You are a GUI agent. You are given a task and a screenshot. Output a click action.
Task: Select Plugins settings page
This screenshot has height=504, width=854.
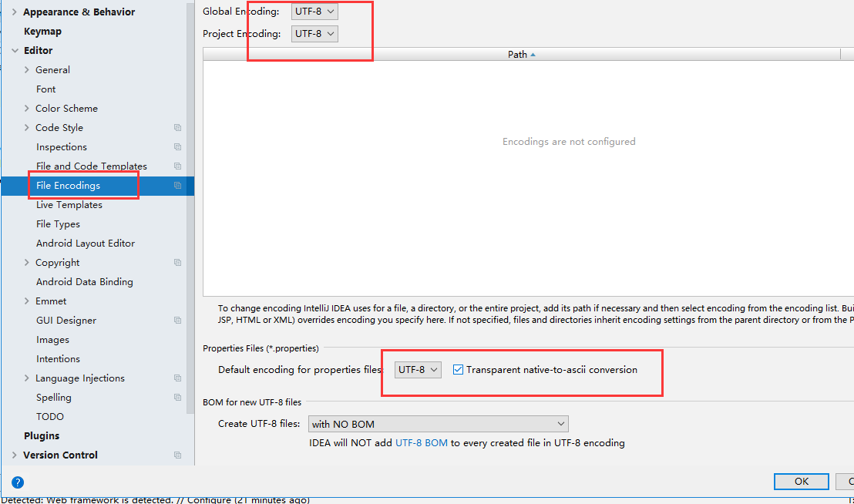point(42,436)
